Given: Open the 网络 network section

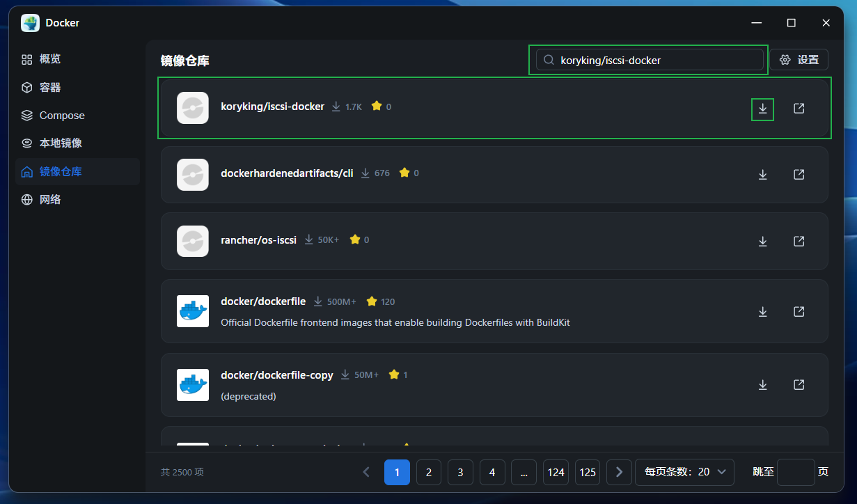Looking at the screenshot, I should (x=50, y=200).
